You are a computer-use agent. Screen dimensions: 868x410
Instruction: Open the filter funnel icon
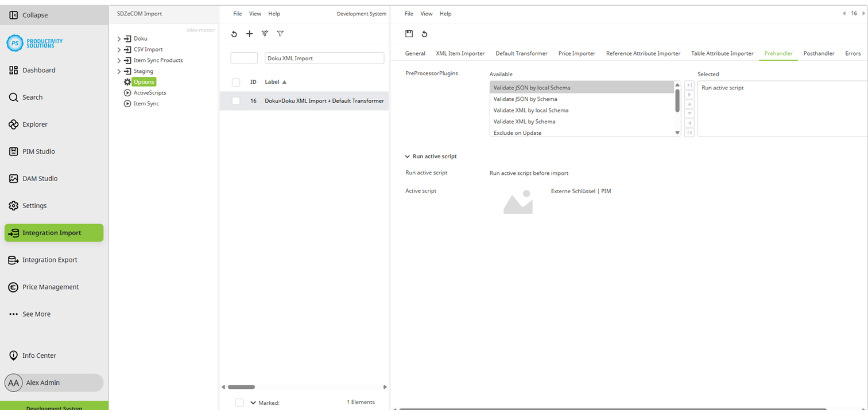[280, 33]
